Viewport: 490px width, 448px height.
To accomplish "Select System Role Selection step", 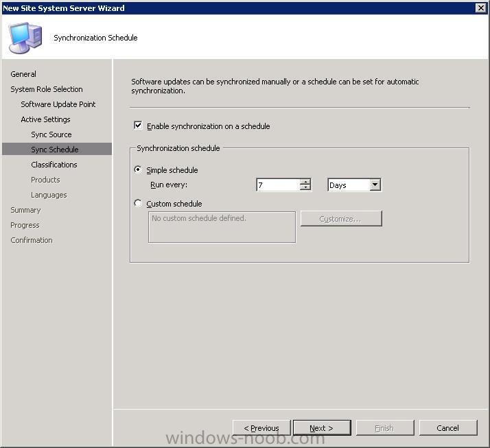I will pos(47,89).
